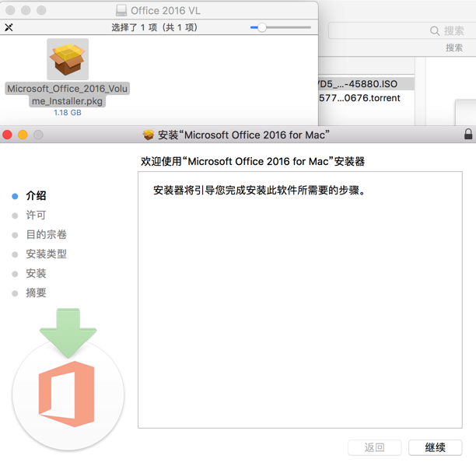Screen dimensions: 476x466
Task: Click the package icon in the installer title
Action: [149, 135]
